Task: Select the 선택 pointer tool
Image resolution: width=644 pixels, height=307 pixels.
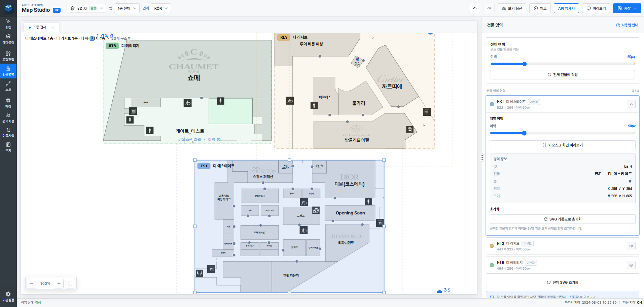Action: coord(8,24)
